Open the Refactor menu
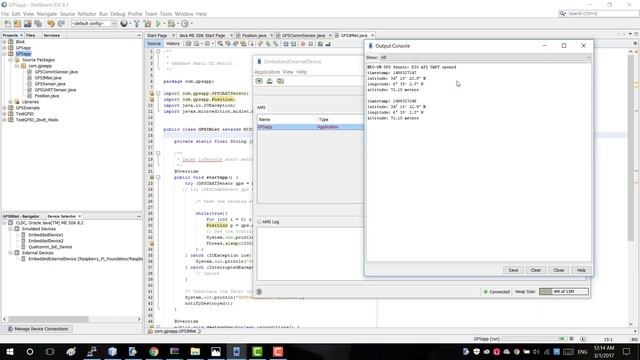This screenshot has height=360, width=640. (87, 14)
